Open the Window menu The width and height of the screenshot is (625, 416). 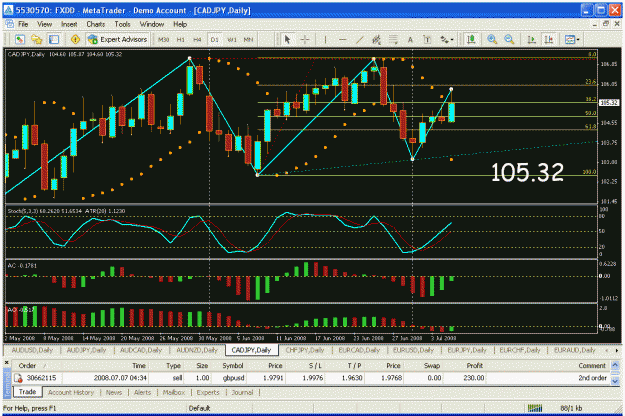151,24
